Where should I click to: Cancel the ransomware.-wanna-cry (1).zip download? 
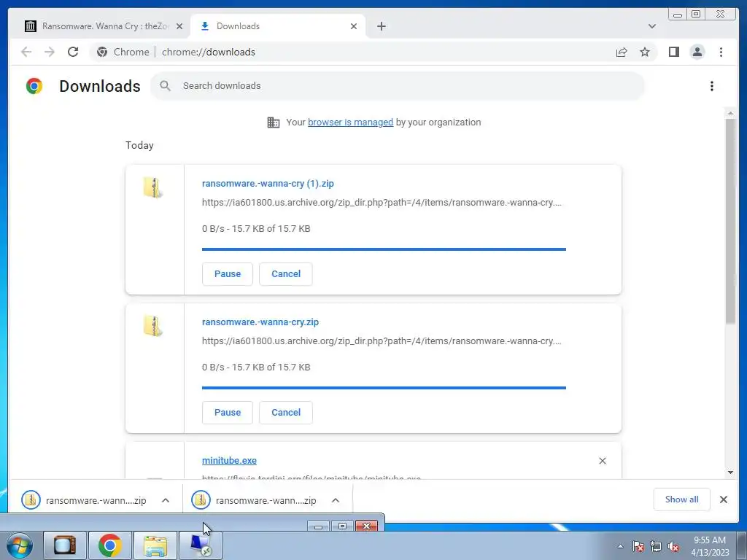286,274
